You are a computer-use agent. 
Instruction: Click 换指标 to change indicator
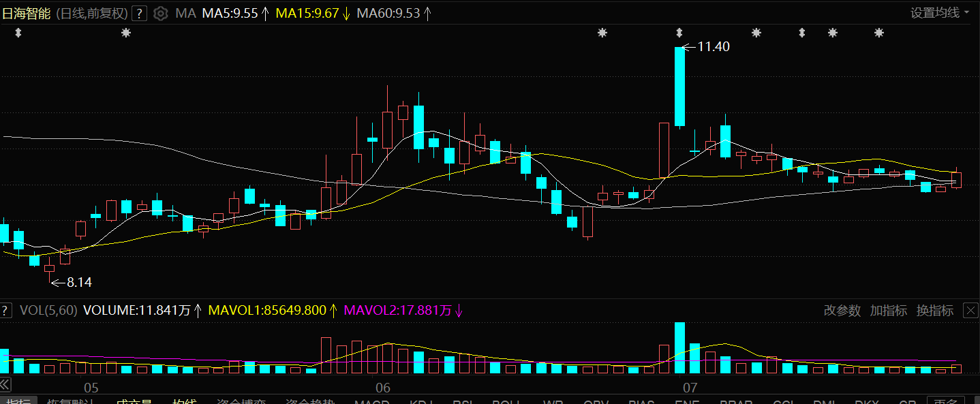tap(935, 311)
